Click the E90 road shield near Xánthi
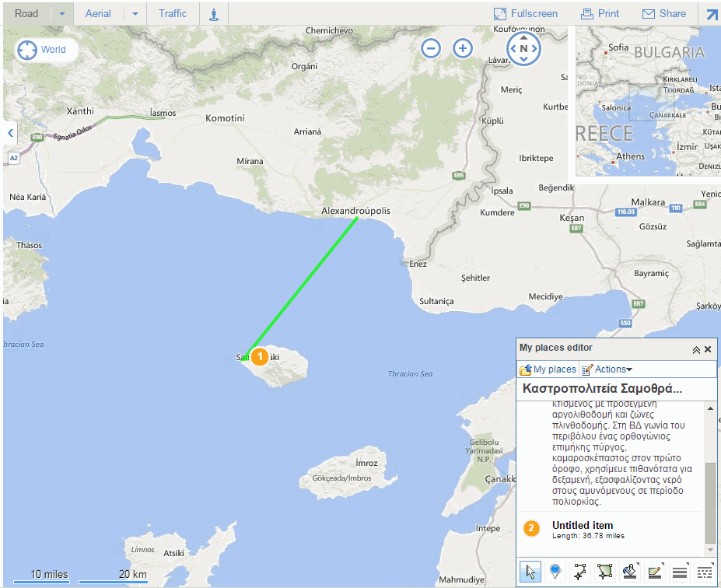Viewport: 721px width, 588px height. [37, 137]
